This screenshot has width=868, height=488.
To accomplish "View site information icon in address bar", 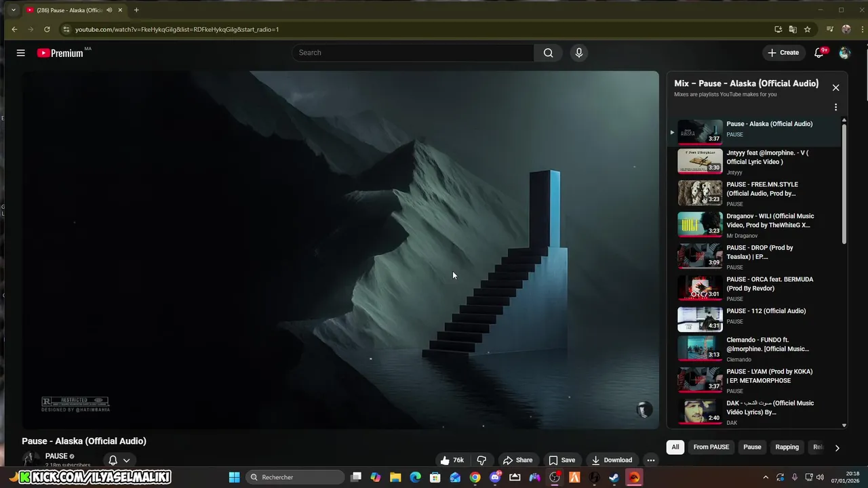I will coord(66,29).
